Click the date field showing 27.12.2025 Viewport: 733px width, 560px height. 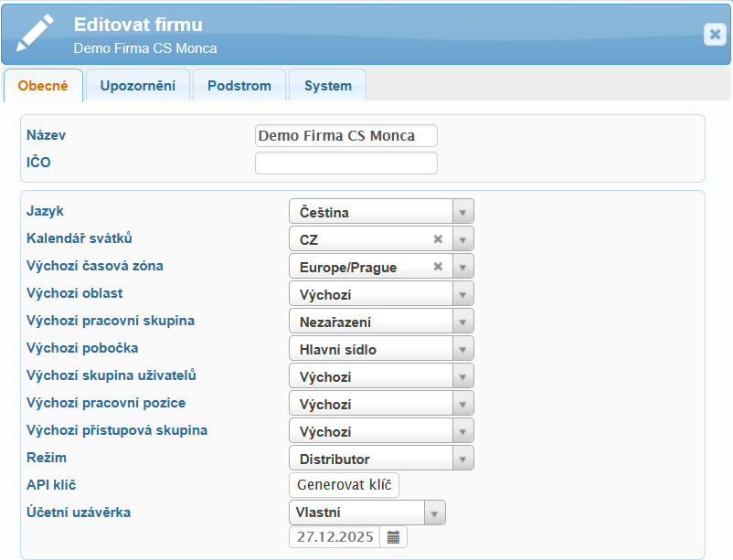335,537
